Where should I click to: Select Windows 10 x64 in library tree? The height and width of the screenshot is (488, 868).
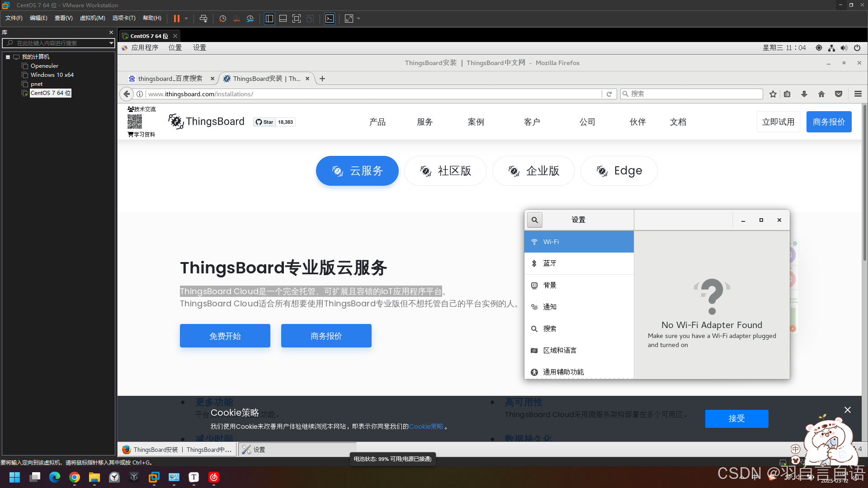52,75
